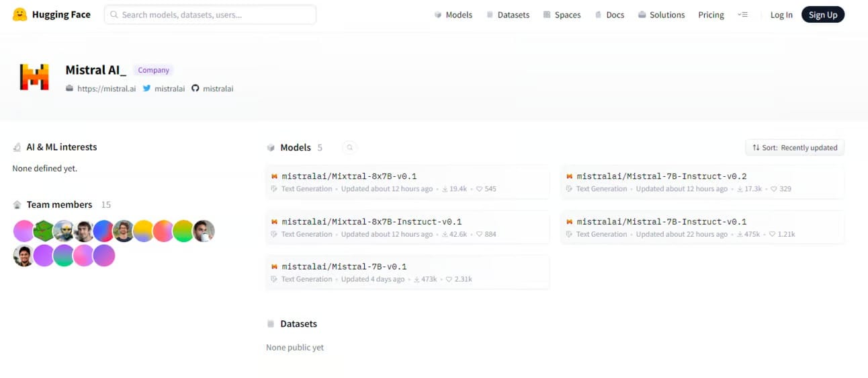Screen dimensions: 868x378
Task: Focus the search models, datasets, users field
Action: (210, 14)
